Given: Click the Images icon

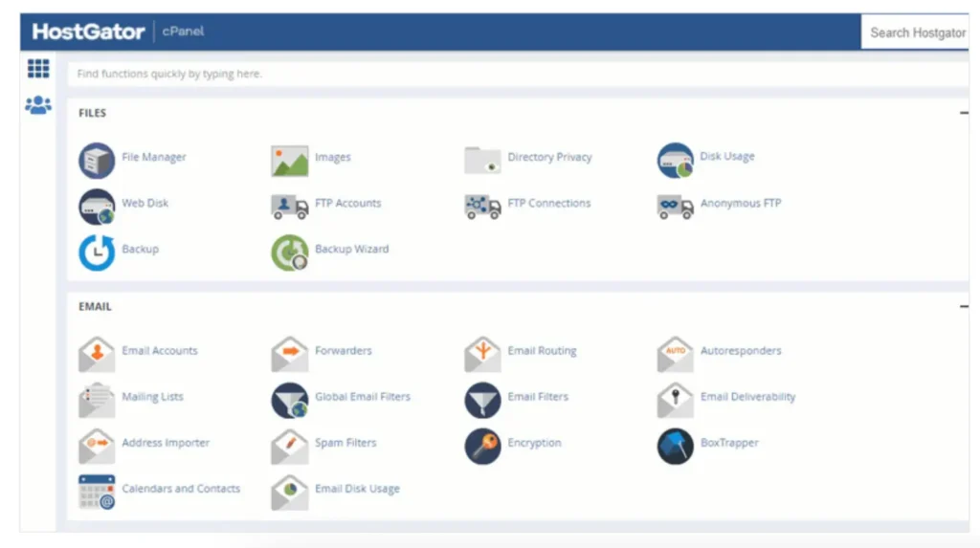Looking at the screenshot, I should click(289, 161).
